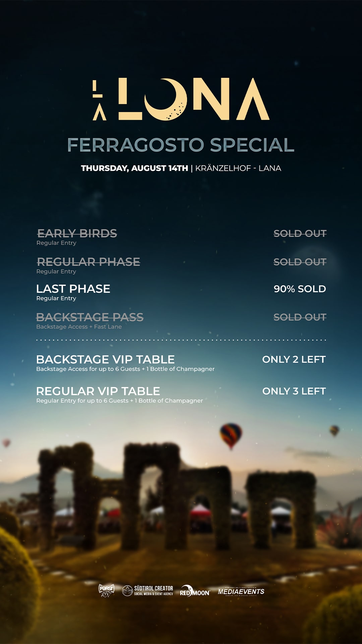Screen dimensions: 362x644
Task: Click the crossed-out Early Birds ticket
Action: (x=77, y=233)
